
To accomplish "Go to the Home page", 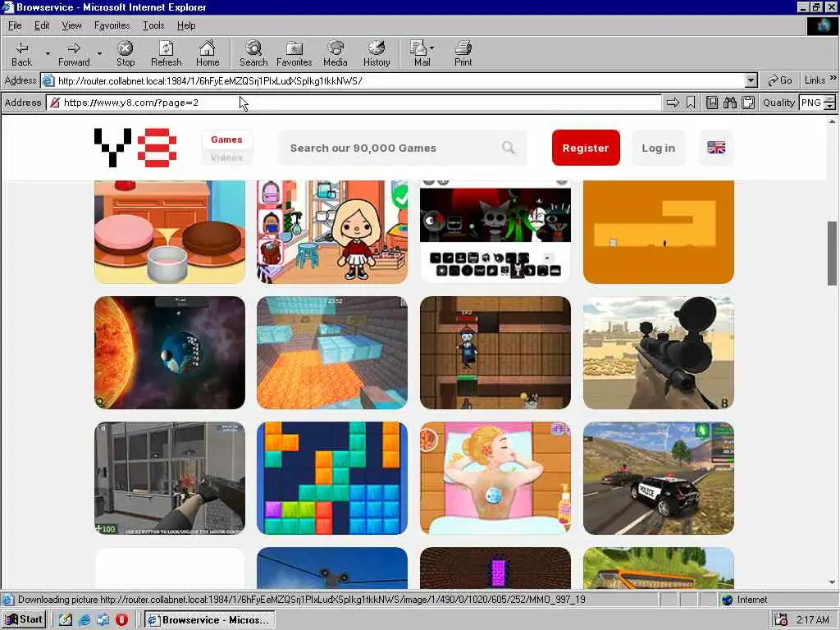I will pos(208,53).
